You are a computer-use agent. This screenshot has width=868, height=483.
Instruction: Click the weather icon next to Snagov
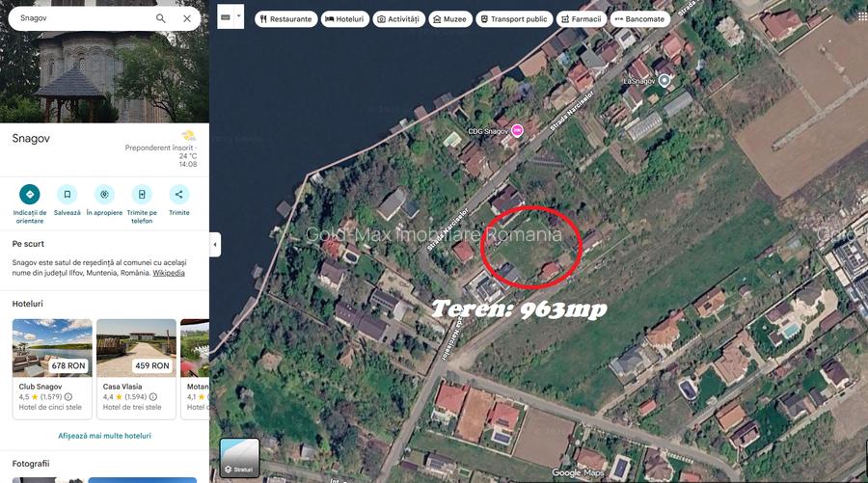click(x=189, y=136)
